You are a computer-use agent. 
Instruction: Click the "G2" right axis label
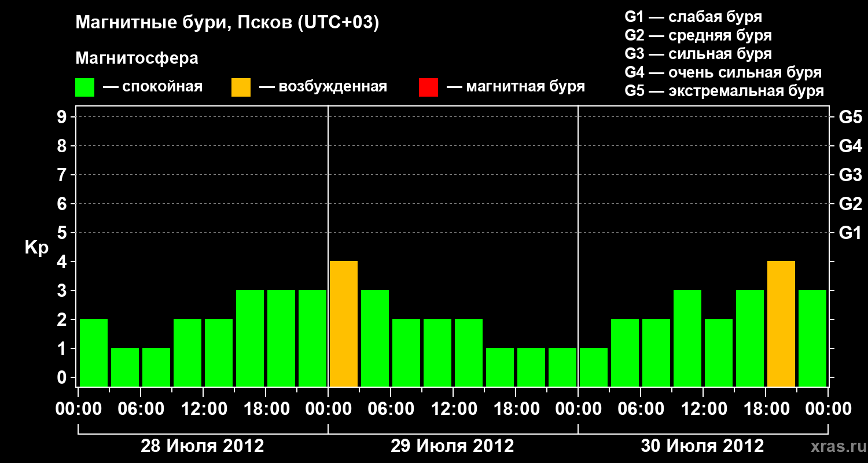(851, 204)
